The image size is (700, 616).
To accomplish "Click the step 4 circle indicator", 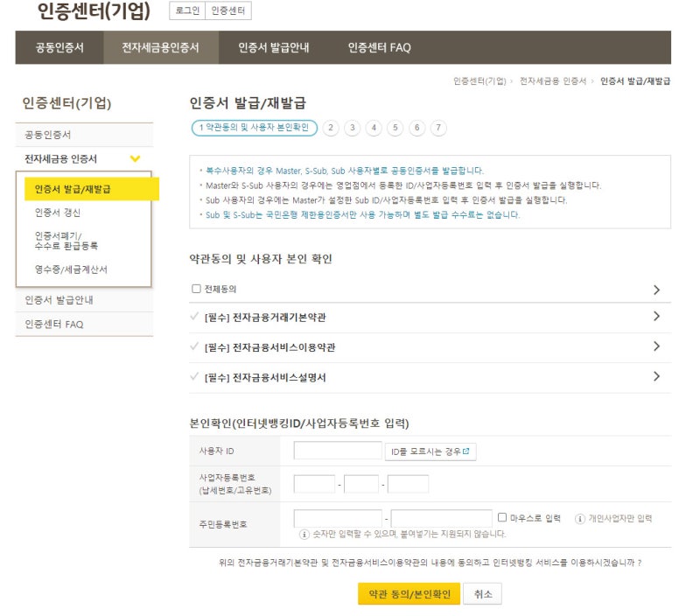I will point(374,128).
